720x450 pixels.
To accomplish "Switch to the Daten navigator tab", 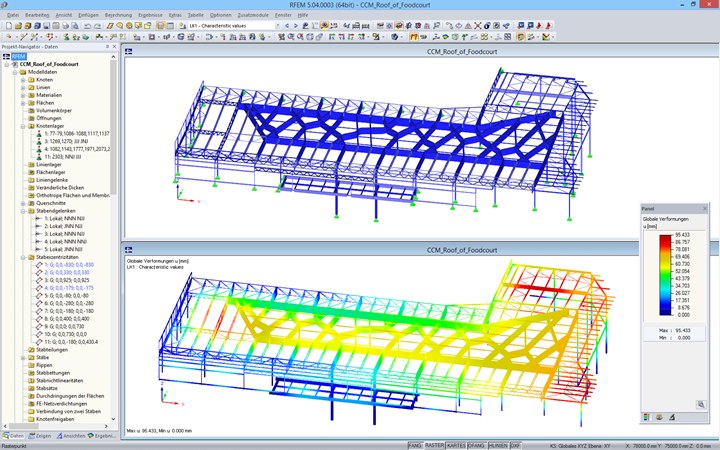I will click(13, 436).
